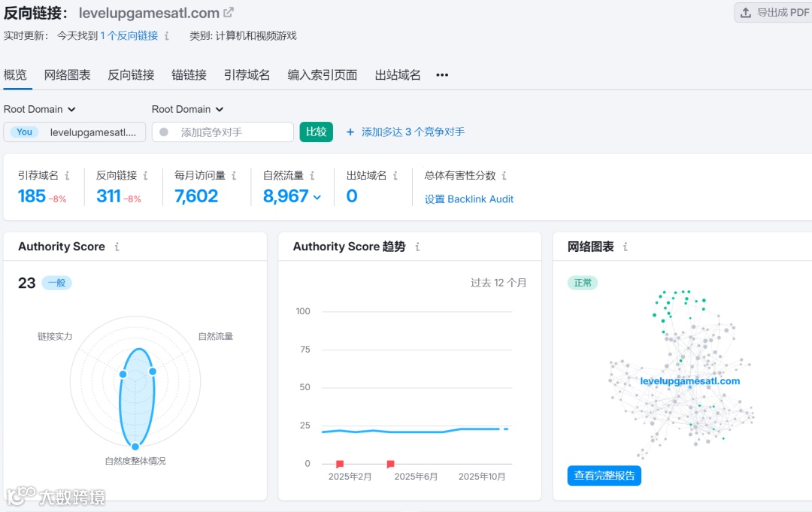Expand the chevron next to 8,967 自然流量
812x512 pixels.
317,197
